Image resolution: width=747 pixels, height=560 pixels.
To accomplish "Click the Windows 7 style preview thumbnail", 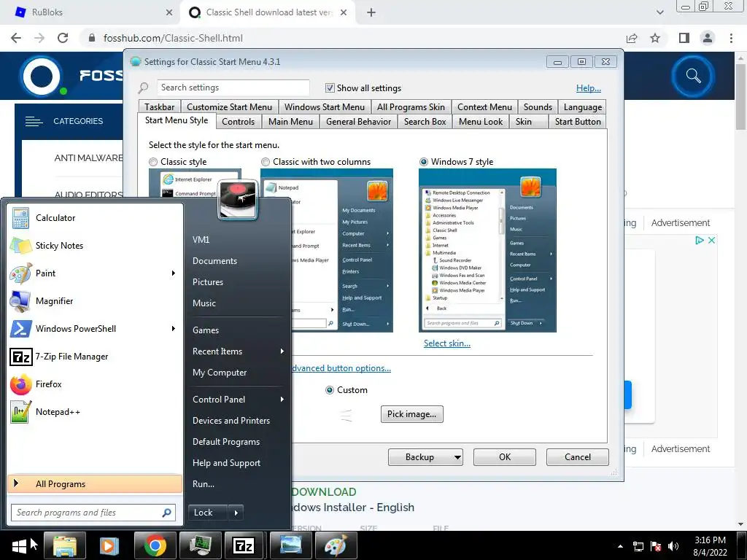I will click(x=487, y=251).
